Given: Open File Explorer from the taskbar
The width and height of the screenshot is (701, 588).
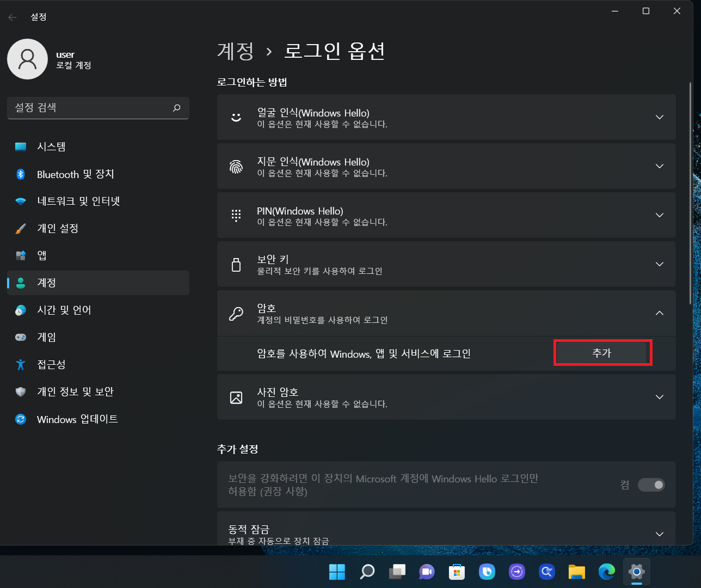Looking at the screenshot, I should point(577,572).
